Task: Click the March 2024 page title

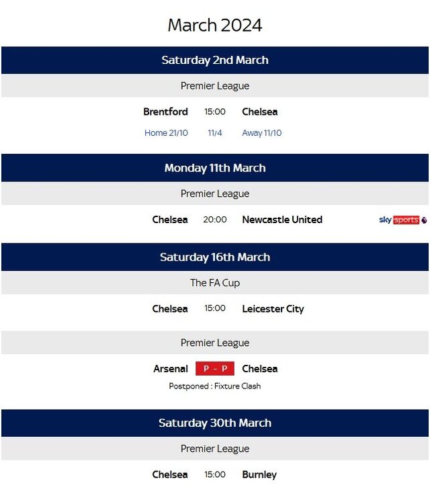Action: [215, 25]
